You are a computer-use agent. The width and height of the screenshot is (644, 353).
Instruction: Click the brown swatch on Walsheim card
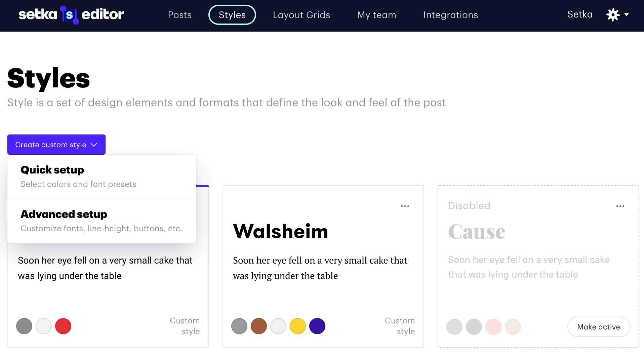coord(259,326)
